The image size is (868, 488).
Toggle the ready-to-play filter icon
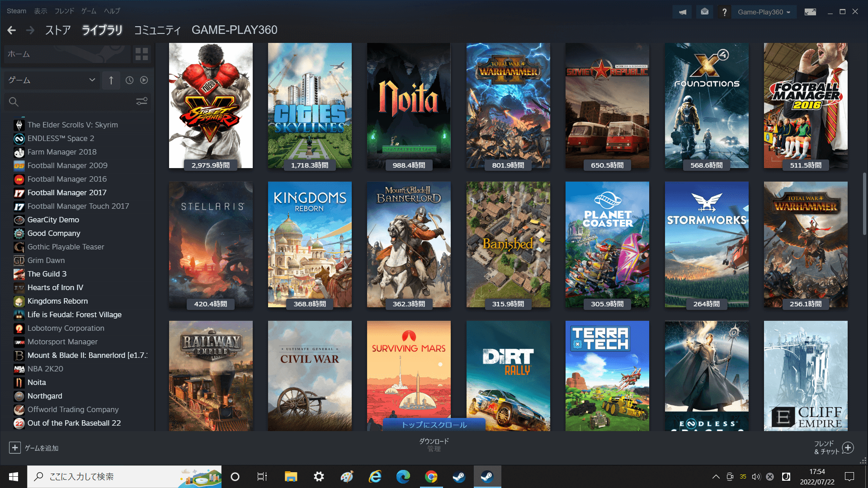click(144, 80)
